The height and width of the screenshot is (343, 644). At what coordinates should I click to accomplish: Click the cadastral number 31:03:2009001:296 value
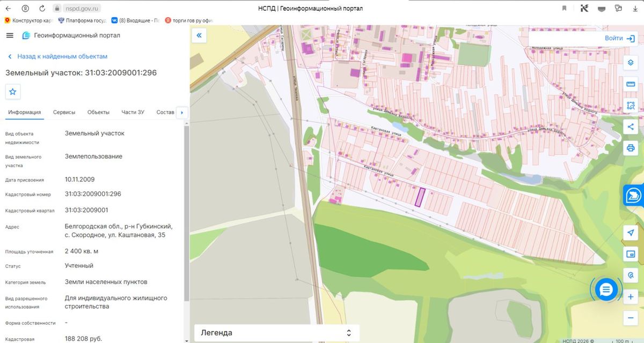click(93, 194)
